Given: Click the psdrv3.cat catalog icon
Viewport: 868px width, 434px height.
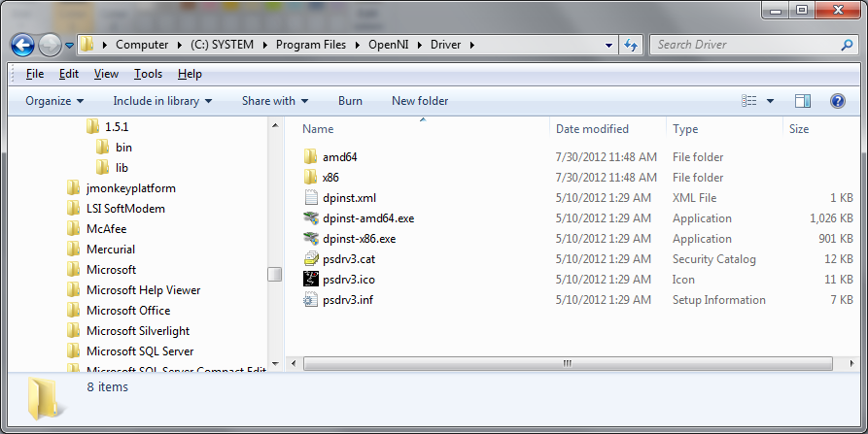Looking at the screenshot, I should coord(311,258).
